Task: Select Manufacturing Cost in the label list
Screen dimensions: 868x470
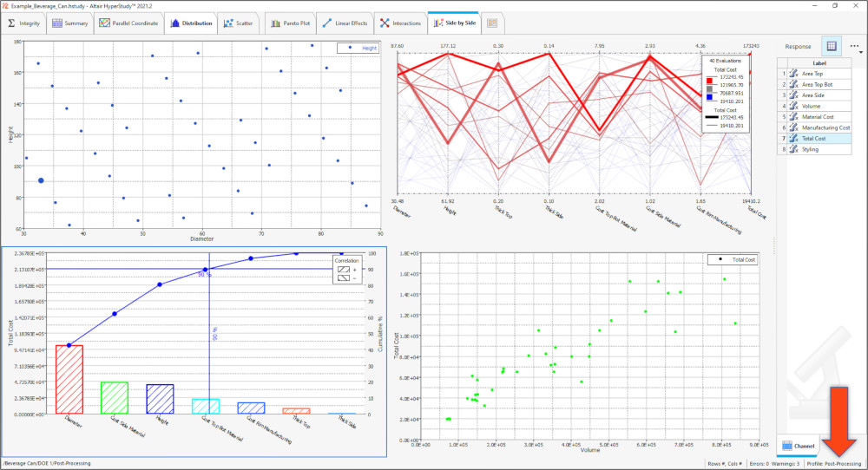Action: [825, 127]
